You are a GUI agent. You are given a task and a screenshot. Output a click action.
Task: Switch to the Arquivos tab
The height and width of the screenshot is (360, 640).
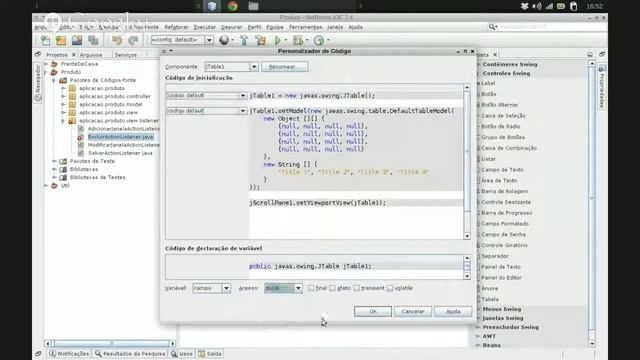91,55
